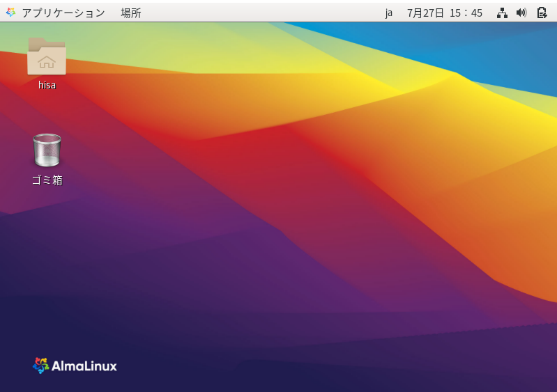Screen dimensions: 557x392
Task: Select the hisa home folder icon
Action: point(47,56)
